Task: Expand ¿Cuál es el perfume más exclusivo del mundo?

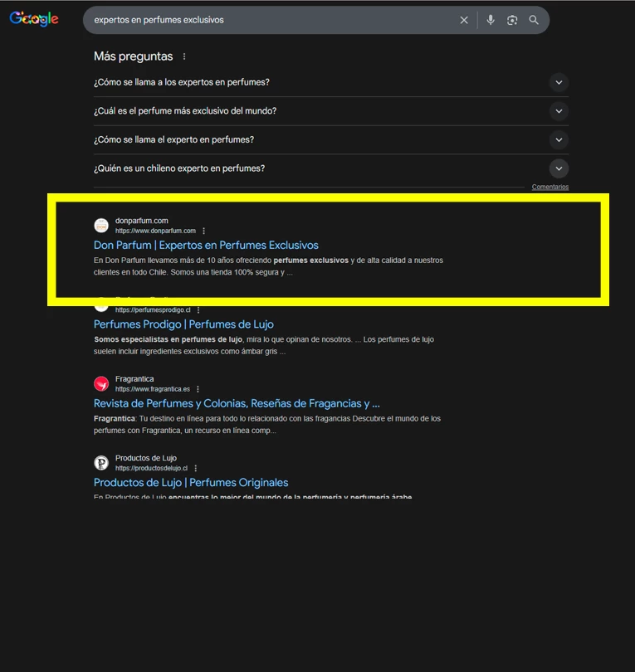Action: 331,111
